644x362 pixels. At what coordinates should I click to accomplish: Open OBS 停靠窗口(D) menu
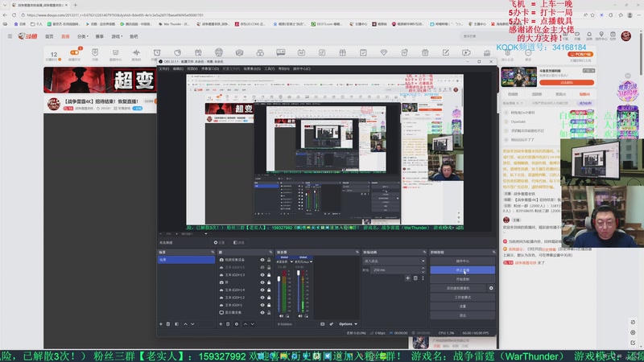209,69
